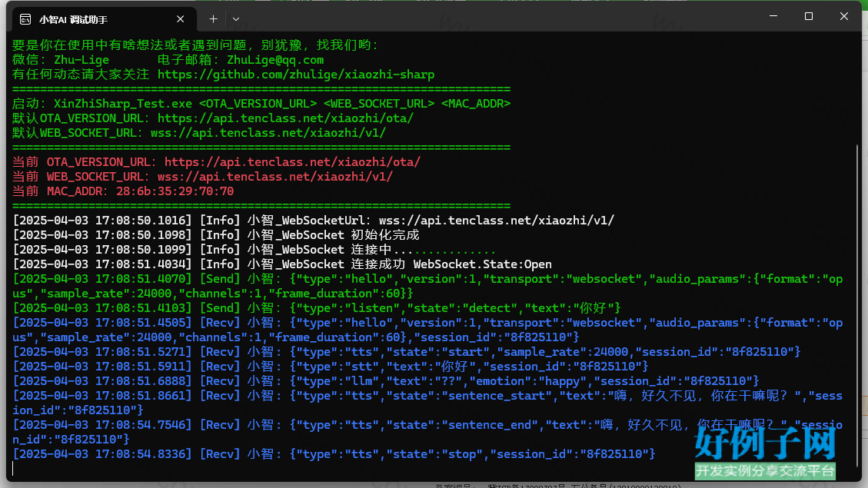868x488 pixels.
Task: Click the [Recv] llm emotion happy line
Action: [x=386, y=380]
